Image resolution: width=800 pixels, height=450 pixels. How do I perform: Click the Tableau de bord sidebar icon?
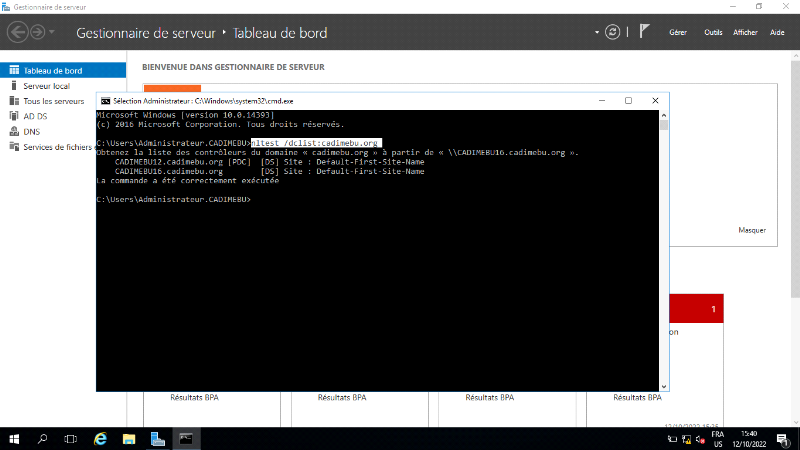(x=14, y=70)
